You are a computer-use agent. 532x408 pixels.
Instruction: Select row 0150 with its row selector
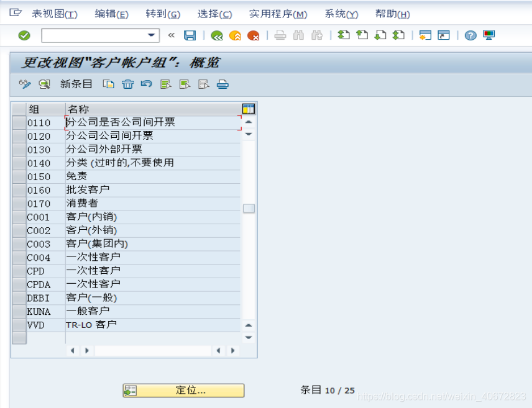tap(19, 177)
